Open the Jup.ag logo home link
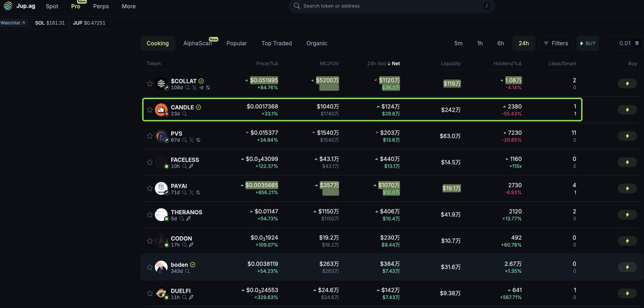The height and width of the screenshot is (308, 644). pyautogui.click(x=19, y=6)
